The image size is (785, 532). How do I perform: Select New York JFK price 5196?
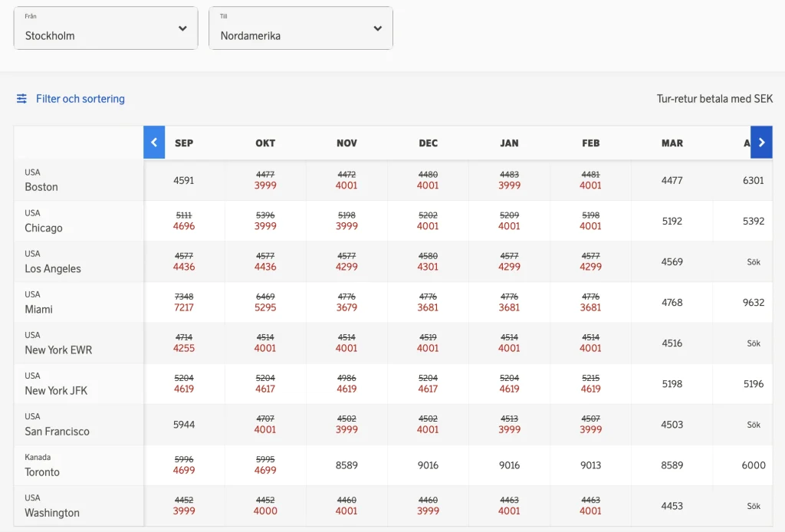pyautogui.click(x=754, y=384)
